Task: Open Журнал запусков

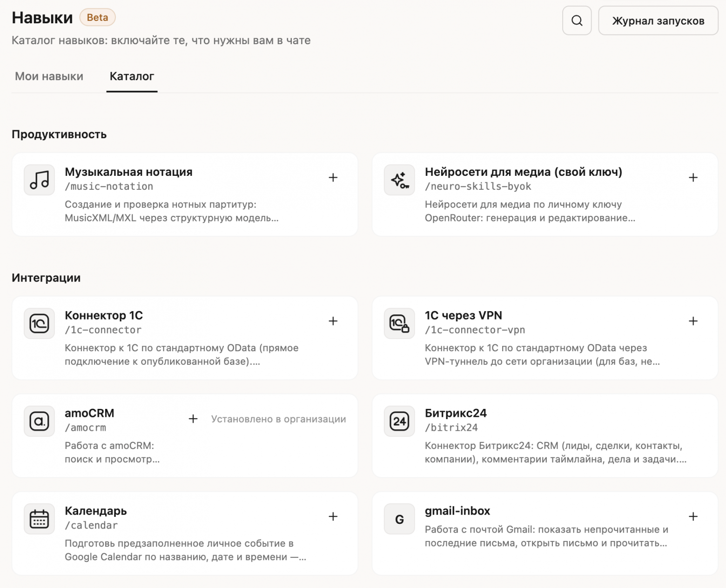Action: point(658,20)
